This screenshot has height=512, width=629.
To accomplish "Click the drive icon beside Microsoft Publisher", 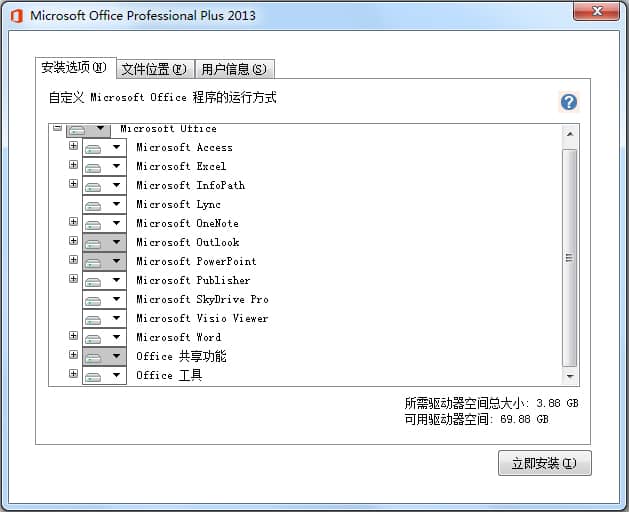I will click(94, 281).
